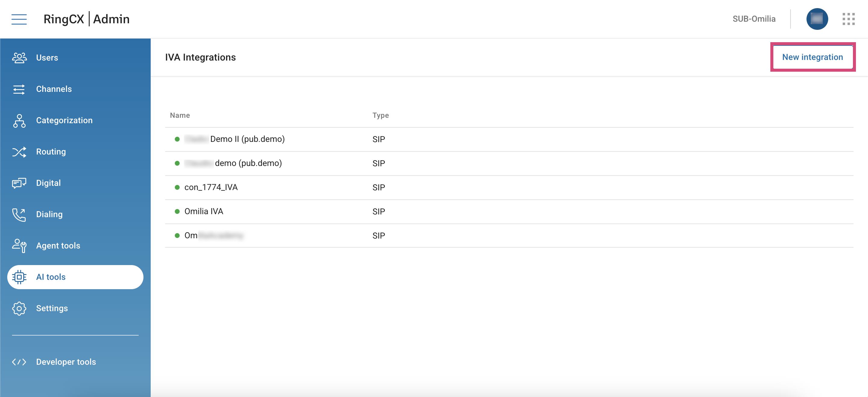The image size is (868, 397).
Task: Click the Demo II (pub.demo) integration
Action: point(247,139)
